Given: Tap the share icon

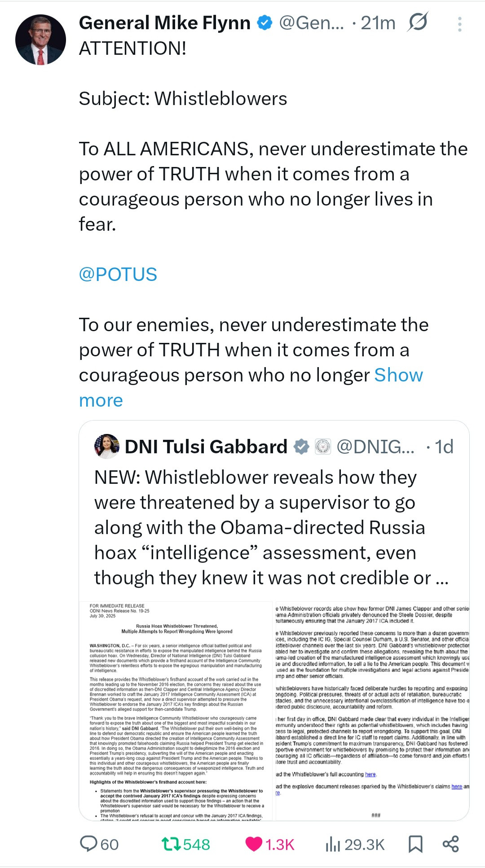Looking at the screenshot, I should tap(451, 844).
